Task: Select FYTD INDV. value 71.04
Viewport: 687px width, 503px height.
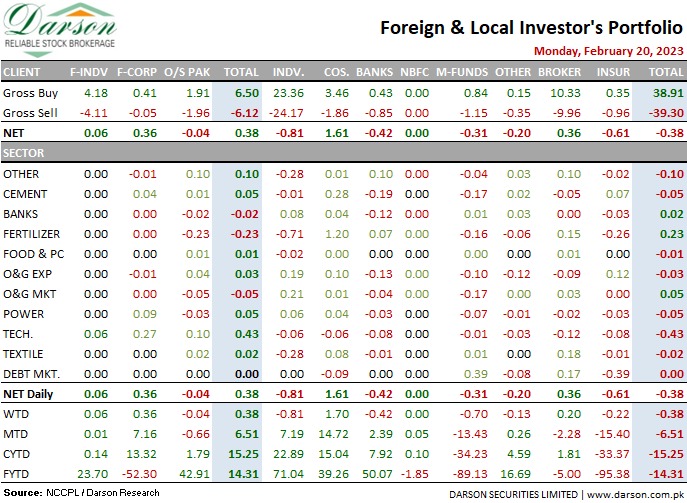Action: click(288, 474)
